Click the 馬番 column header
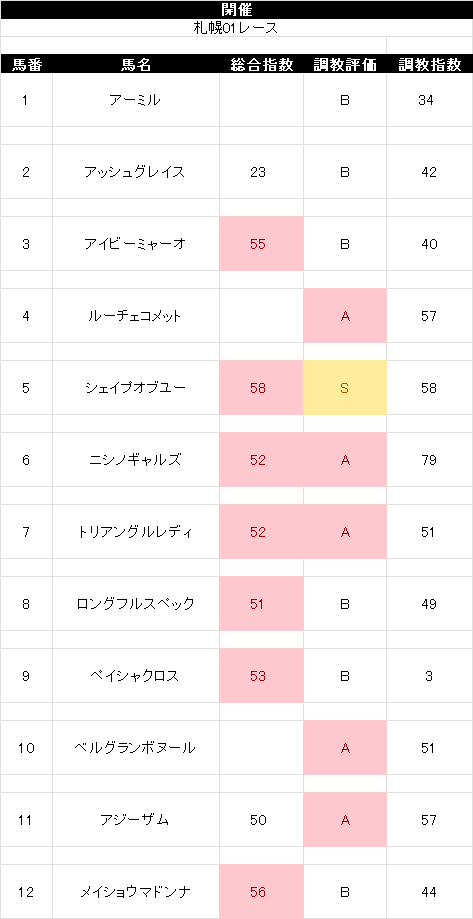Viewport: 473px width, 919px height. tap(26, 64)
